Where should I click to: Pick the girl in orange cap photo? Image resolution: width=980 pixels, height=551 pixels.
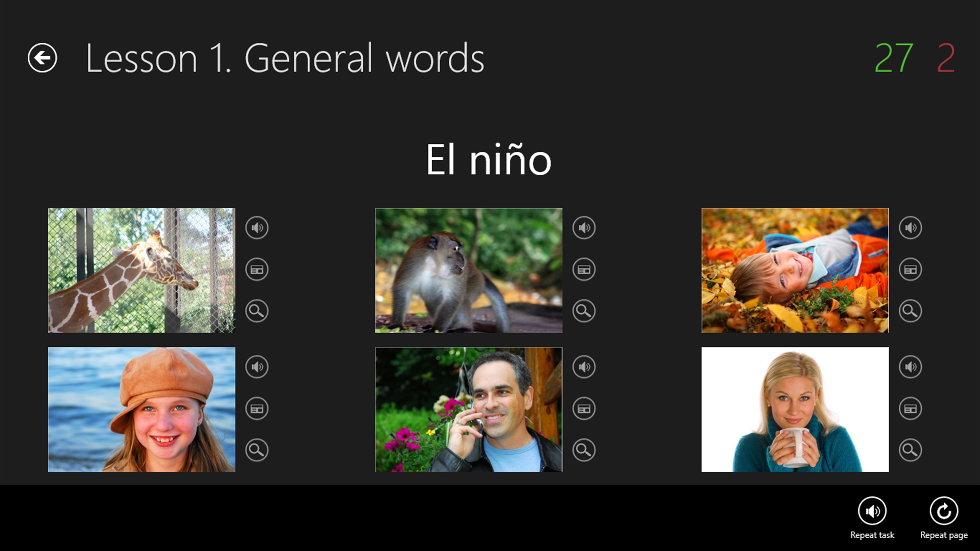pos(141,410)
